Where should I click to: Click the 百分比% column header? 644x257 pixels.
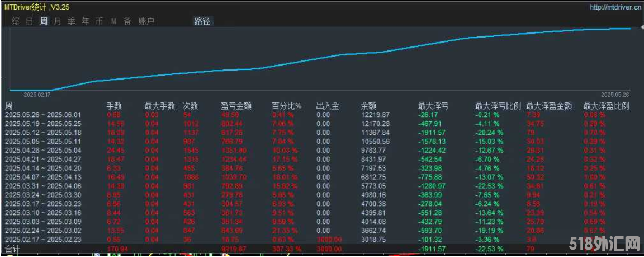(x=287, y=106)
